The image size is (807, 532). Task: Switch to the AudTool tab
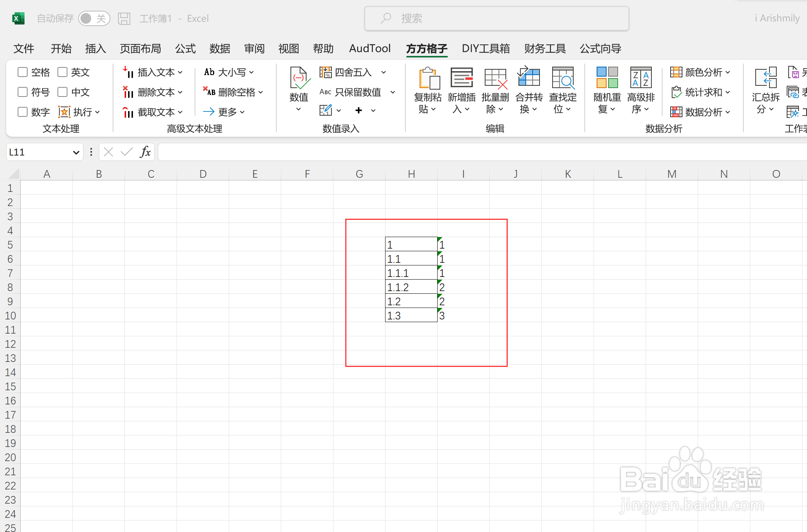[370, 49]
